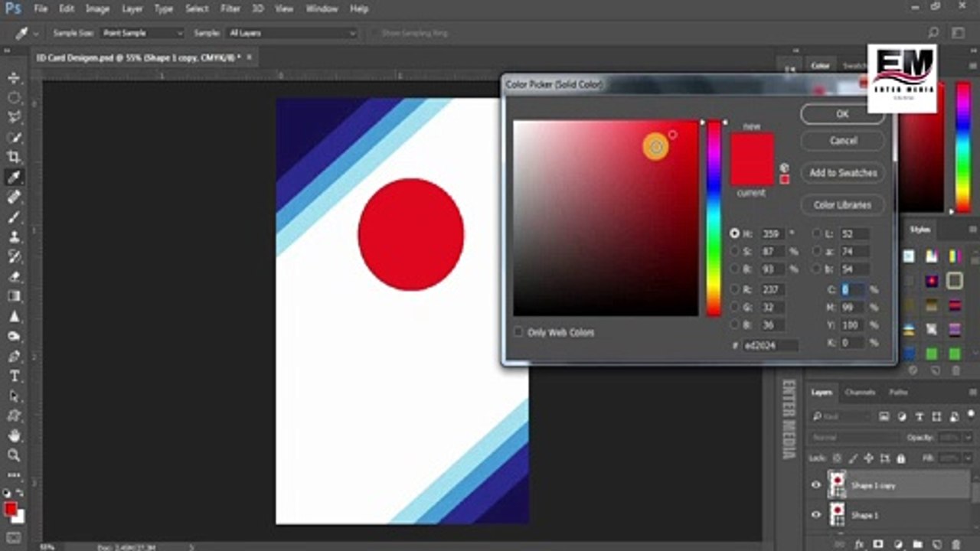
Task: Select the R red radio button
Action: coord(735,289)
